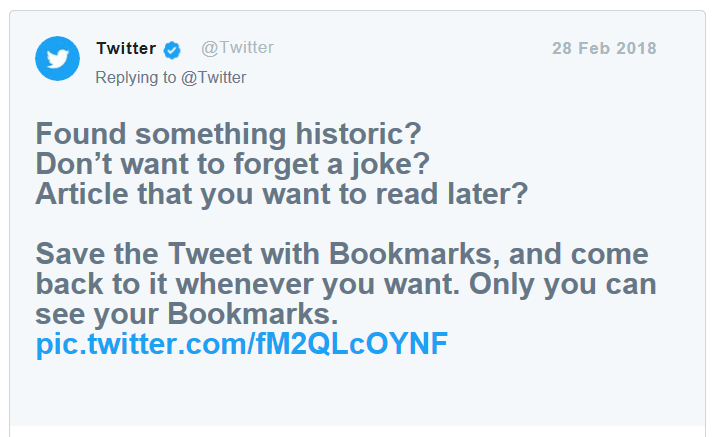This screenshot has height=437, width=717.
Task: Click the Twitter bird profile avatar
Action: point(57,58)
